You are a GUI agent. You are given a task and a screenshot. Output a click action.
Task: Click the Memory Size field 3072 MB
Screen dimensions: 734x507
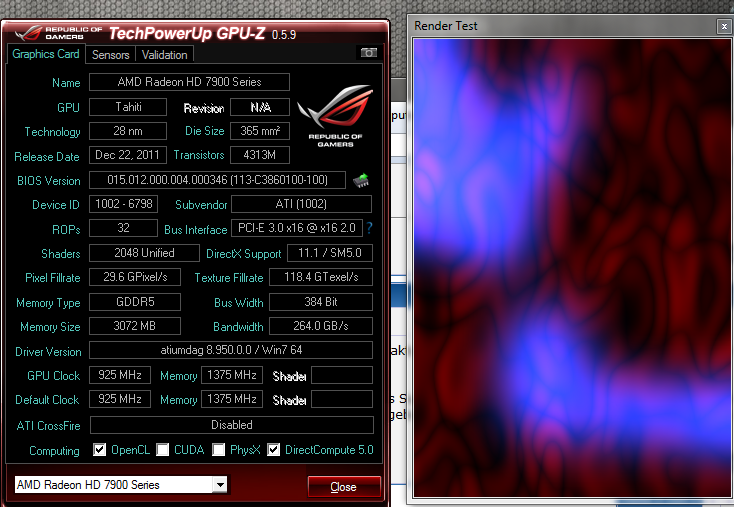(135, 326)
